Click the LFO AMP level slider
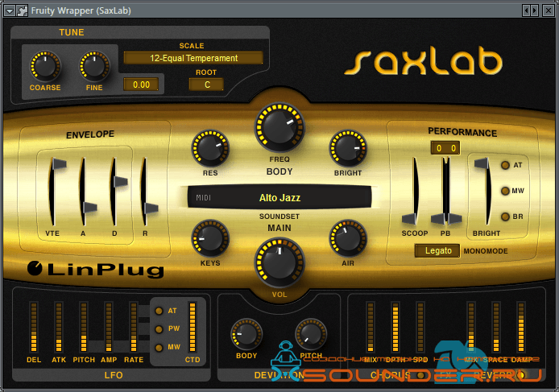Viewport: 559px width, 392px height. coord(109,327)
